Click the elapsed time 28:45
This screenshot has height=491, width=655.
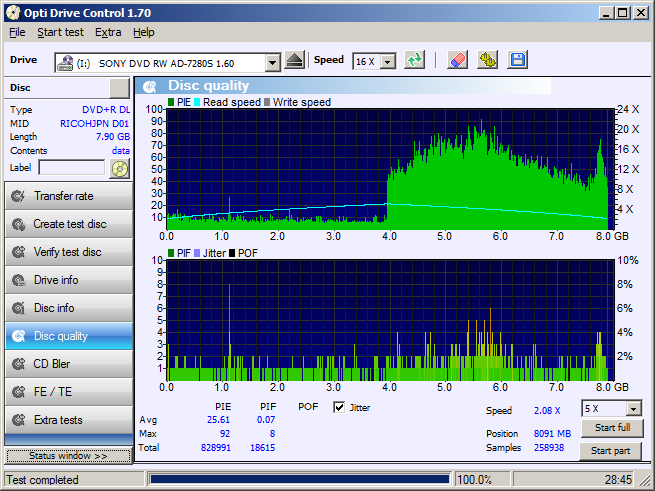[x=618, y=480]
